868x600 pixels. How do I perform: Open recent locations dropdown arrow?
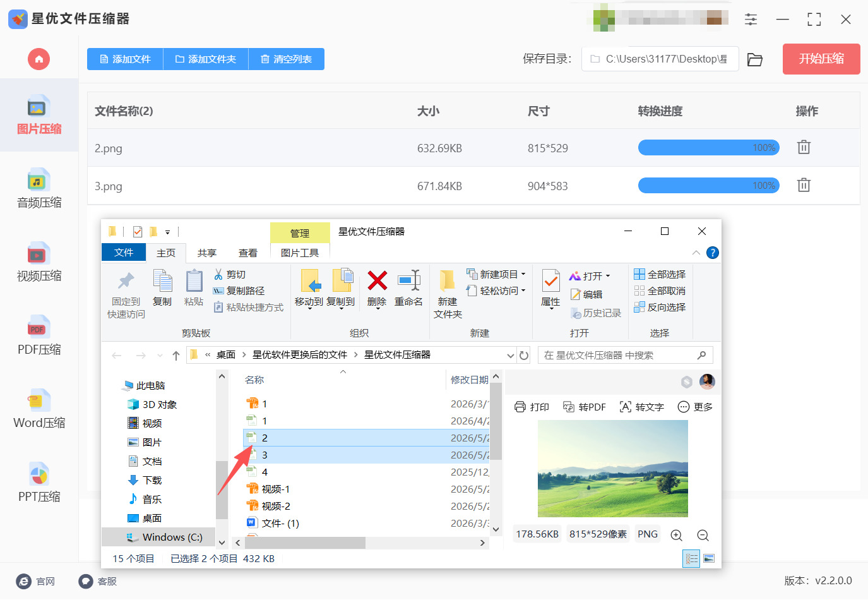(160, 356)
